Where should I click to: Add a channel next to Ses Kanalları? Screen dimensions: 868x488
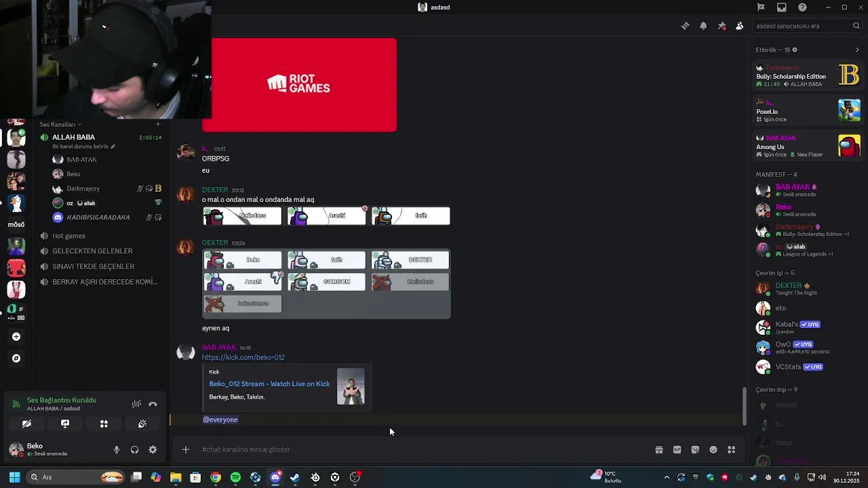coord(158,124)
